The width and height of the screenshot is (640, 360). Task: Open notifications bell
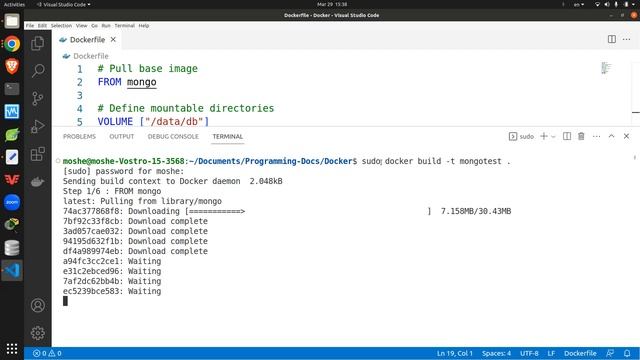pos(627,353)
